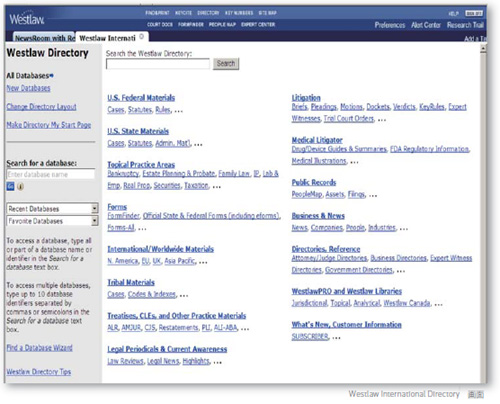Click the Search button
This screenshot has width=500, height=404.
coord(226,63)
